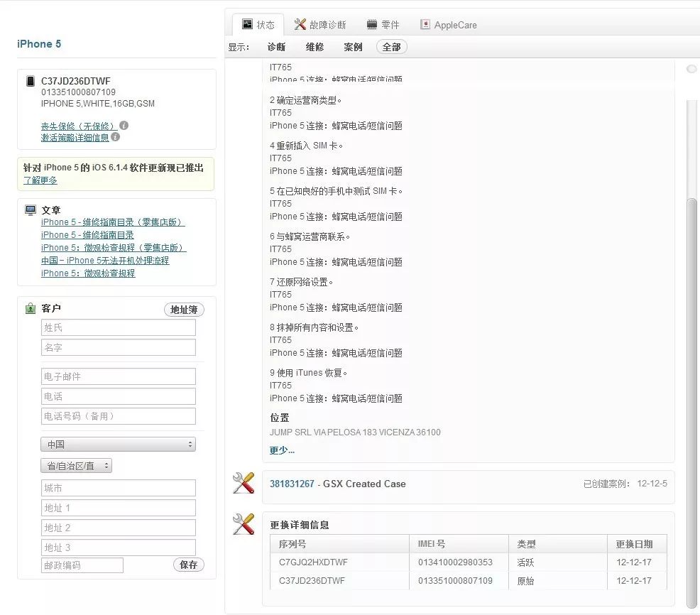Focus the 电话 phone field

[x=119, y=396]
